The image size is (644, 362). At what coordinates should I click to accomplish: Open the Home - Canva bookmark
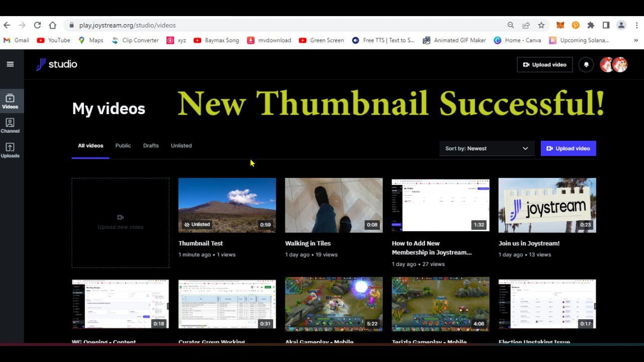518,40
